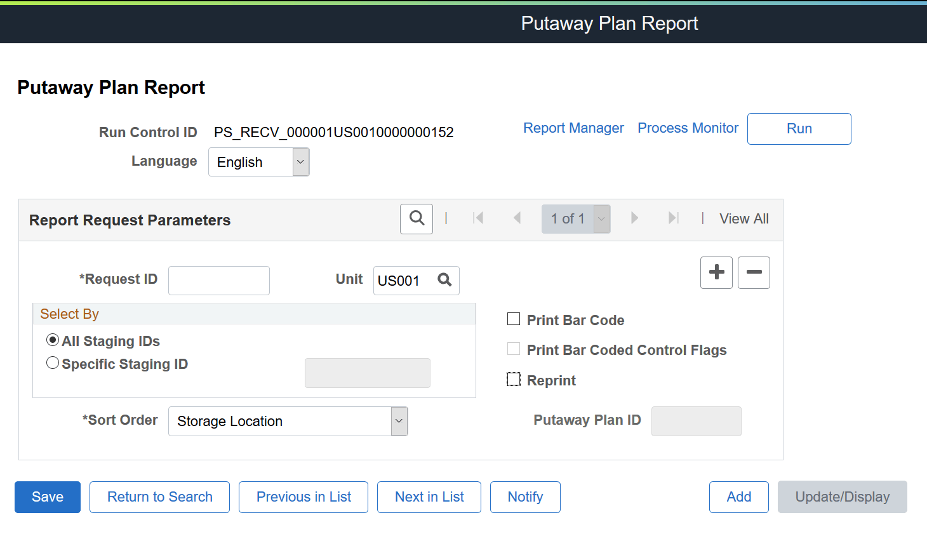Click View All rows
Image resolution: width=927 pixels, height=560 pixels.
coord(744,218)
